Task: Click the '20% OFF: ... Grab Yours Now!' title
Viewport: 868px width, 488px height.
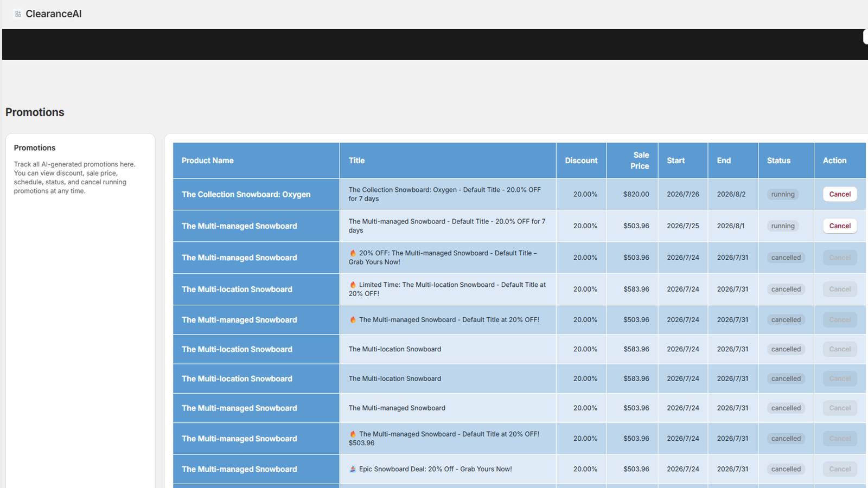Action: pyautogui.click(x=443, y=258)
